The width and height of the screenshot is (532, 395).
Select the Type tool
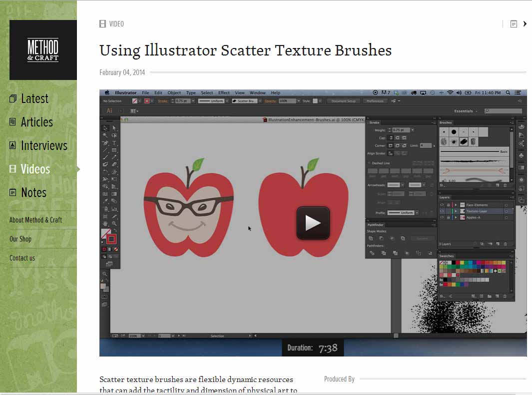tap(114, 143)
